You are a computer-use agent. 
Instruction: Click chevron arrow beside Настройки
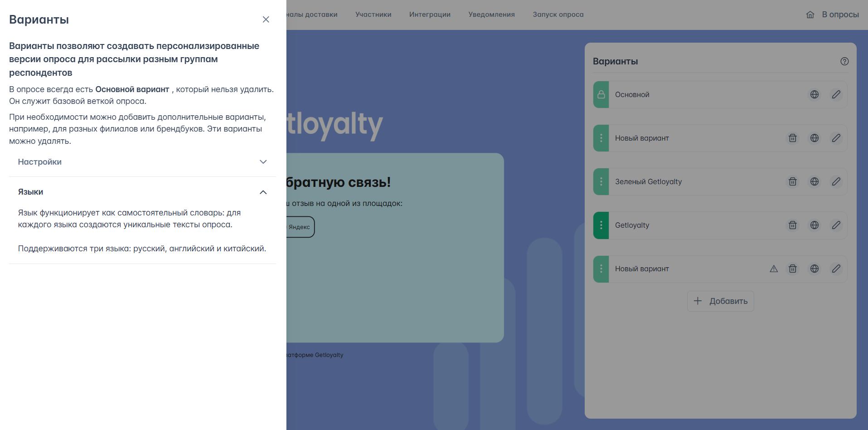click(263, 162)
